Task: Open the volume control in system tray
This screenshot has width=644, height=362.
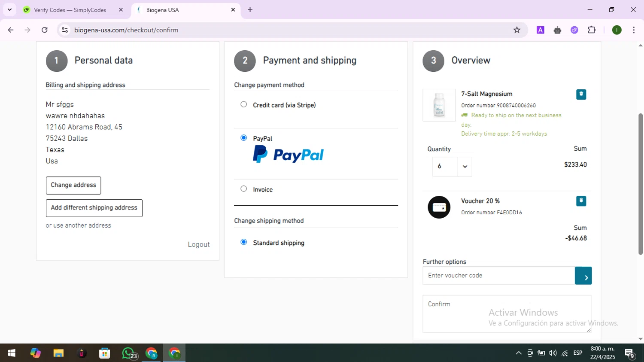Action: [553, 353]
